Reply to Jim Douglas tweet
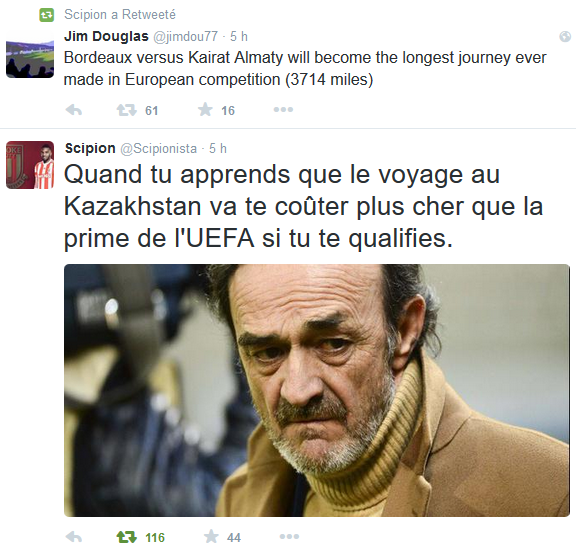Viewport: 576px width, 551px height. [73, 110]
